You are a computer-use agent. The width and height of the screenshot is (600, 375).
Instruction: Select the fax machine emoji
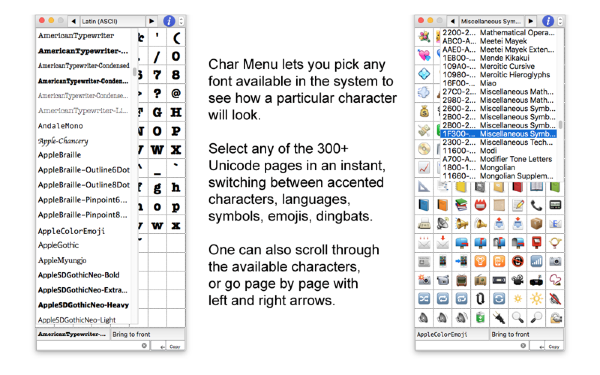tap(424, 224)
